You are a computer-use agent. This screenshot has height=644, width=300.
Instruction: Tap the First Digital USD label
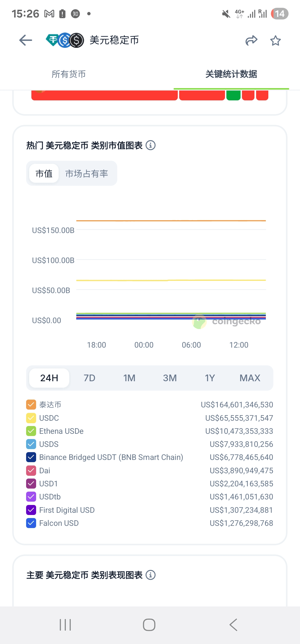[67, 510]
